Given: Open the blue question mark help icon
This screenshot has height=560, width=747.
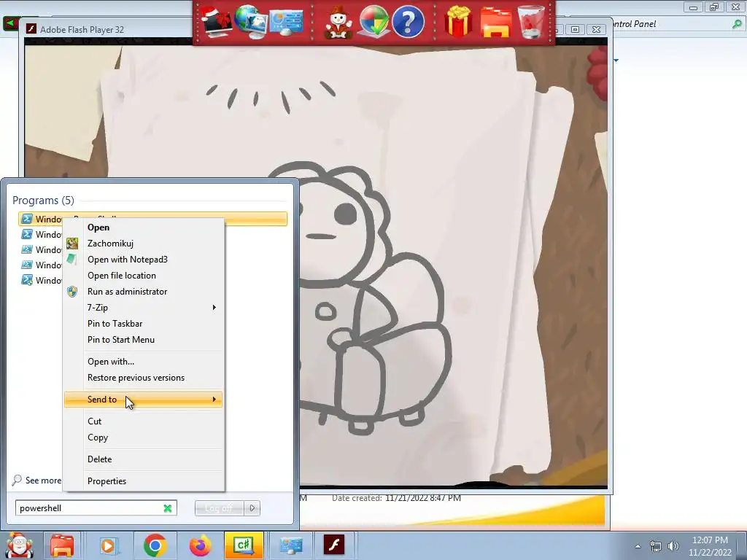Looking at the screenshot, I should [x=408, y=21].
